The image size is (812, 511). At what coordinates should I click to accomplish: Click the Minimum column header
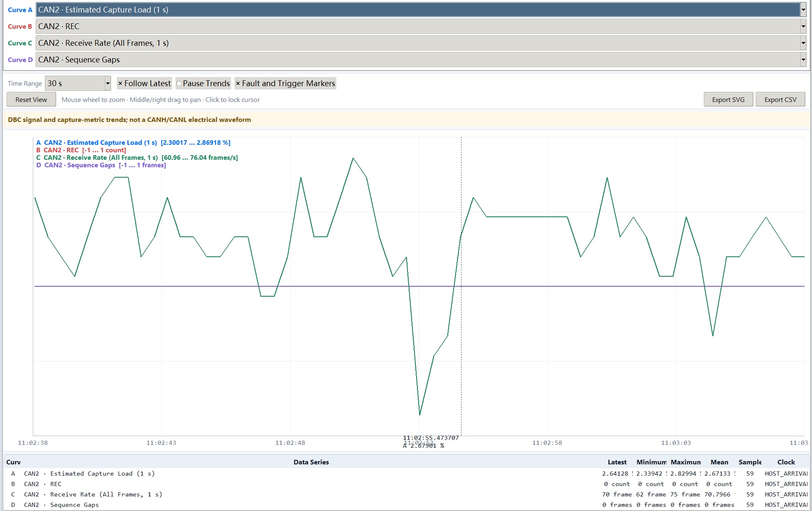(x=652, y=462)
